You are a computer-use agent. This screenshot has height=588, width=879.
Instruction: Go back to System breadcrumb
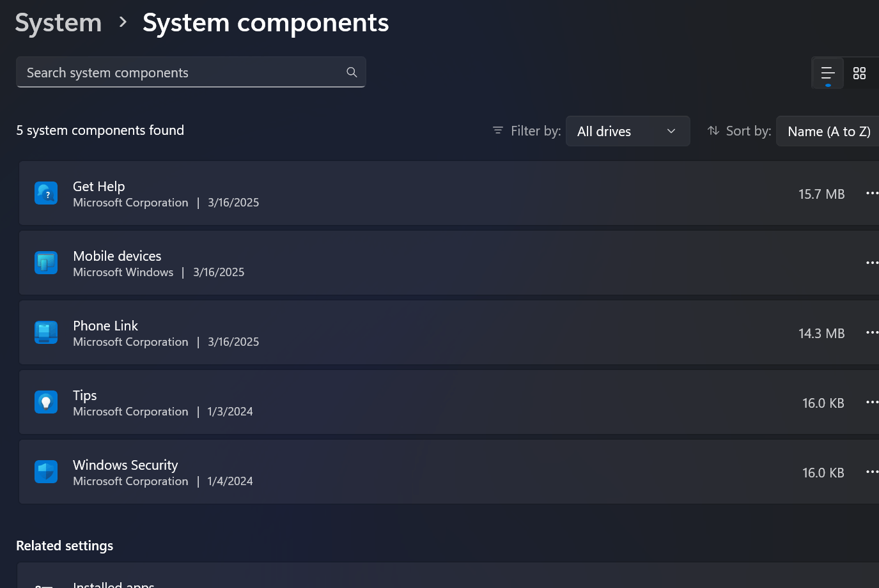pyautogui.click(x=58, y=23)
